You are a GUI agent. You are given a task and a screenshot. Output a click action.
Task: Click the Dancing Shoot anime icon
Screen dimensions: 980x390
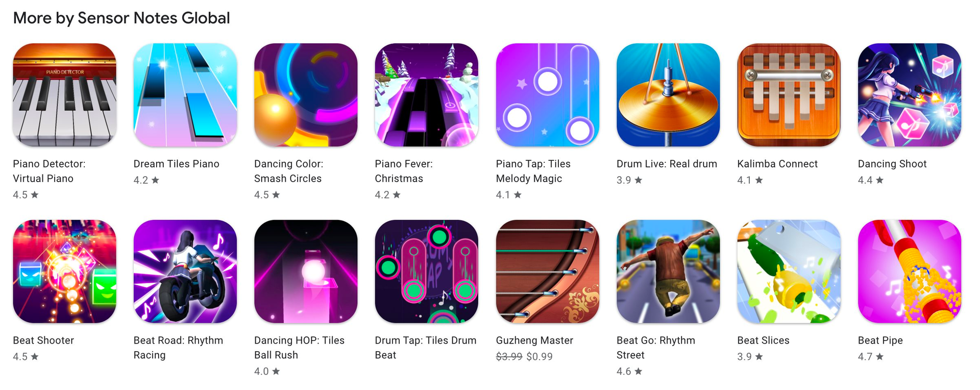910,95
